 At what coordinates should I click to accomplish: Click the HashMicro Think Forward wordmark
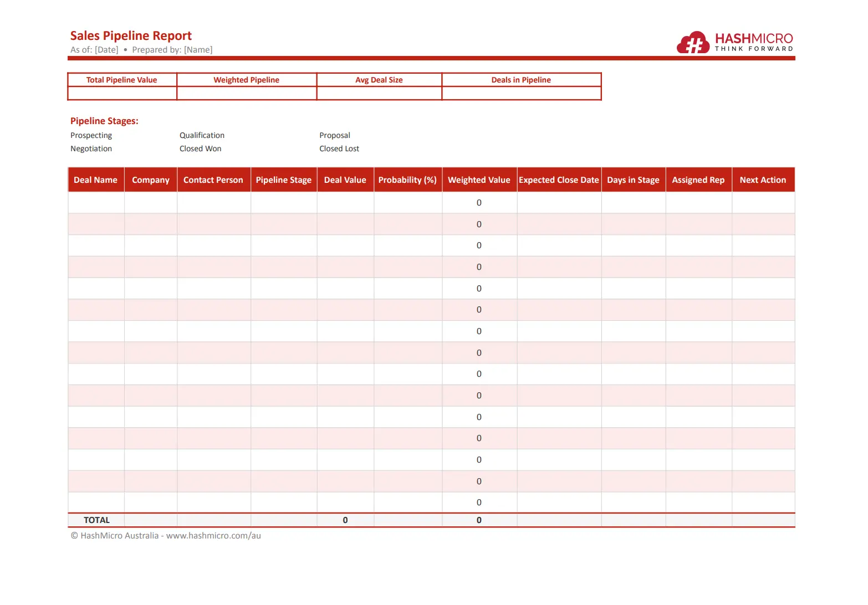pyautogui.click(x=753, y=42)
